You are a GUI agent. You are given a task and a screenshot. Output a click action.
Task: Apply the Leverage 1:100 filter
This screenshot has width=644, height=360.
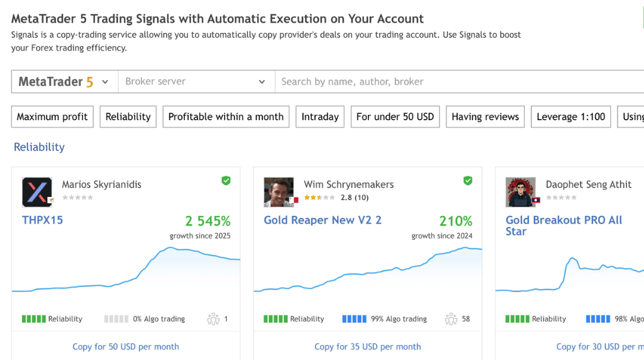pyautogui.click(x=571, y=116)
